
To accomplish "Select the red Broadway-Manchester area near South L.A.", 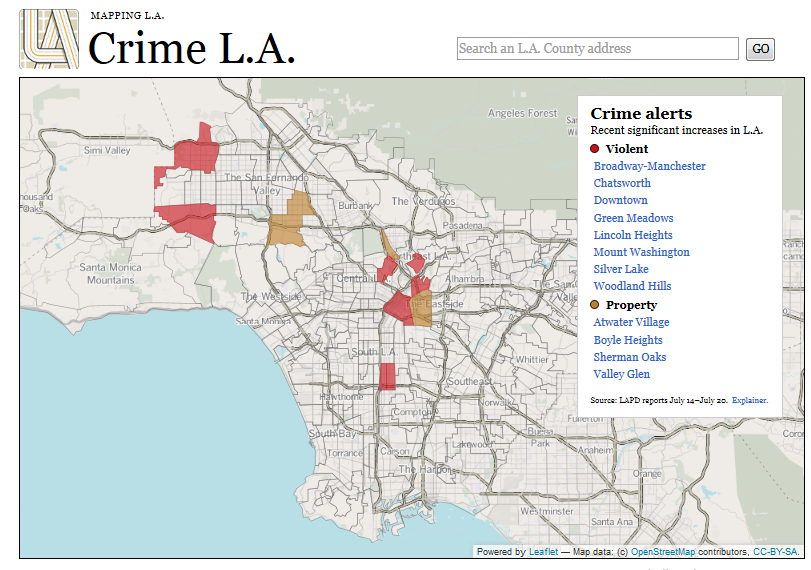I will [x=387, y=377].
